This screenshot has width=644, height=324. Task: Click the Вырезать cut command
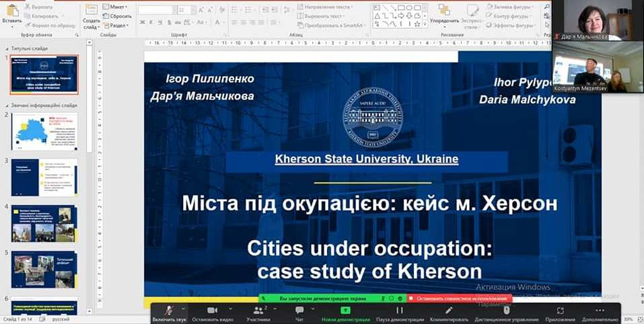[x=38, y=7]
